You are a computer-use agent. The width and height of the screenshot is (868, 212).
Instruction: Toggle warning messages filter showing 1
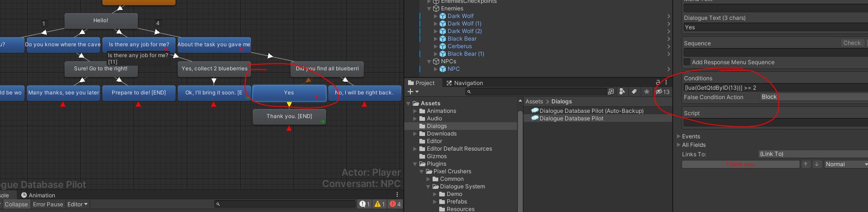pos(380,204)
